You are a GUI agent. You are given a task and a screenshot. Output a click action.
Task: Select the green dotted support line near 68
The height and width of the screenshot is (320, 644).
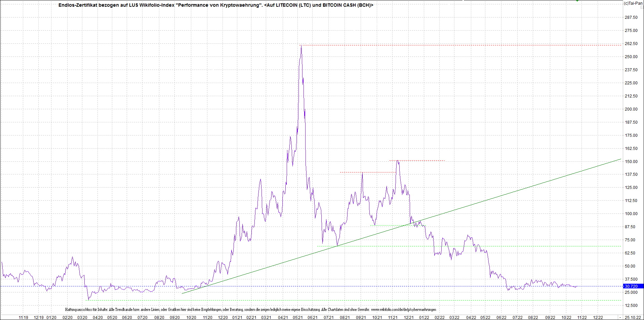[469, 246]
